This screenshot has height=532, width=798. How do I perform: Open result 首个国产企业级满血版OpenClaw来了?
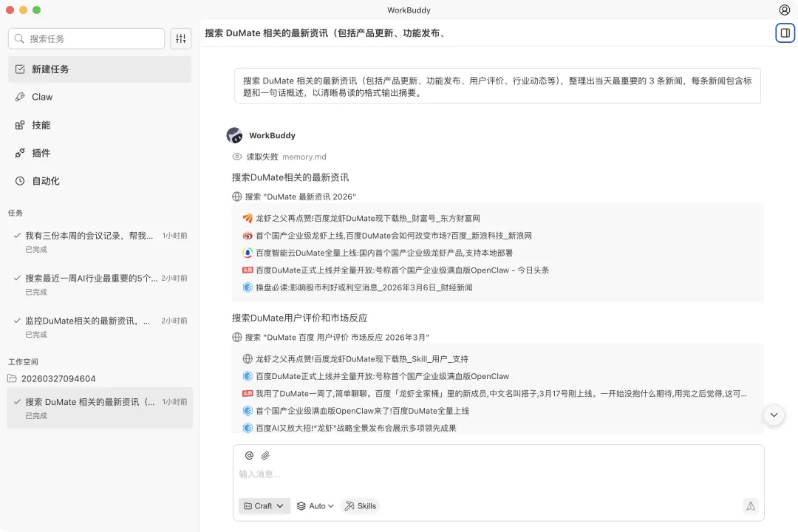(x=362, y=411)
